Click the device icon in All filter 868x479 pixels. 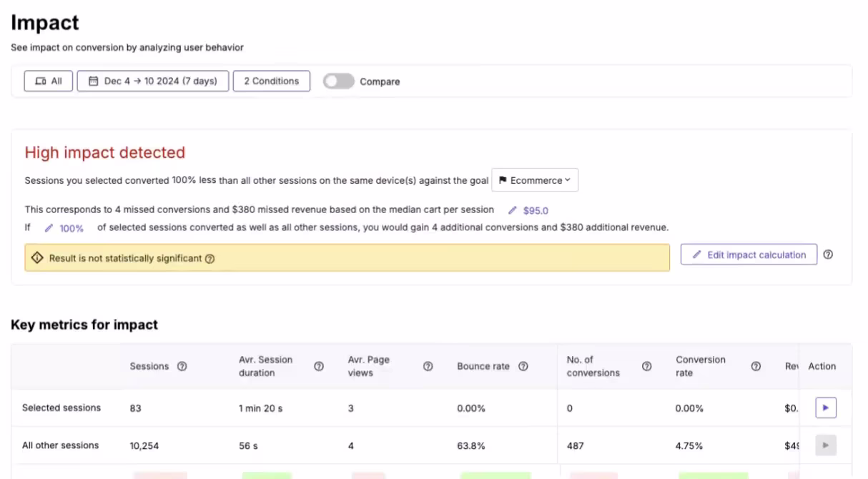coord(41,82)
